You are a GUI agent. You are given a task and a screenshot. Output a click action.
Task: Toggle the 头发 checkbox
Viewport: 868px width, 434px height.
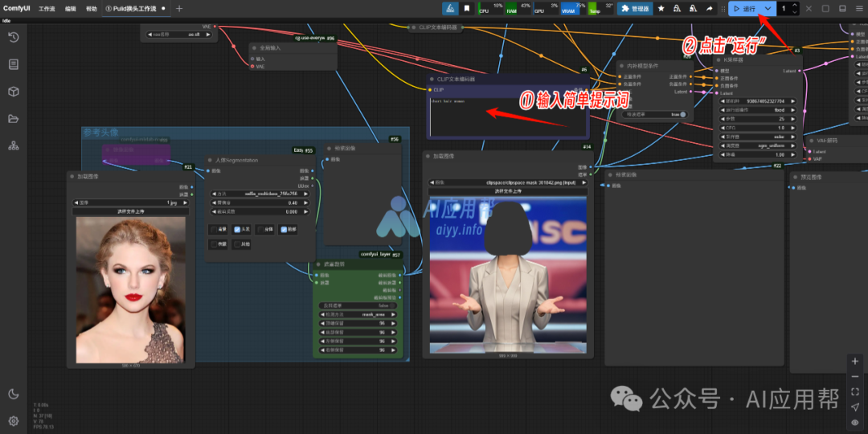237,229
